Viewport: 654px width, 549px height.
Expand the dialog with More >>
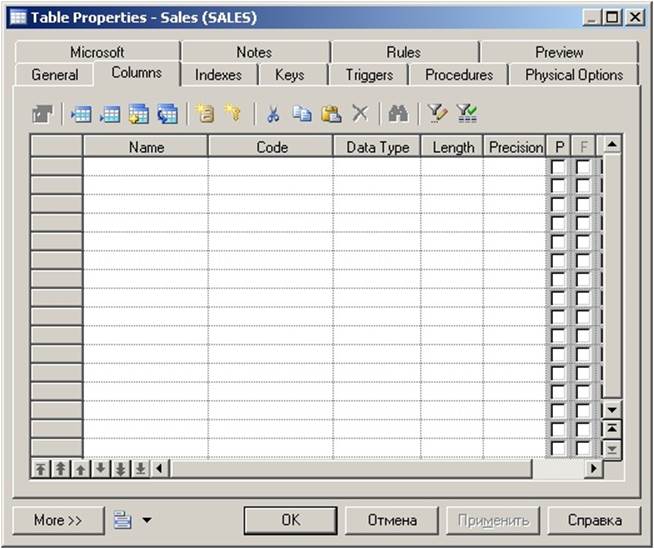[x=58, y=520]
